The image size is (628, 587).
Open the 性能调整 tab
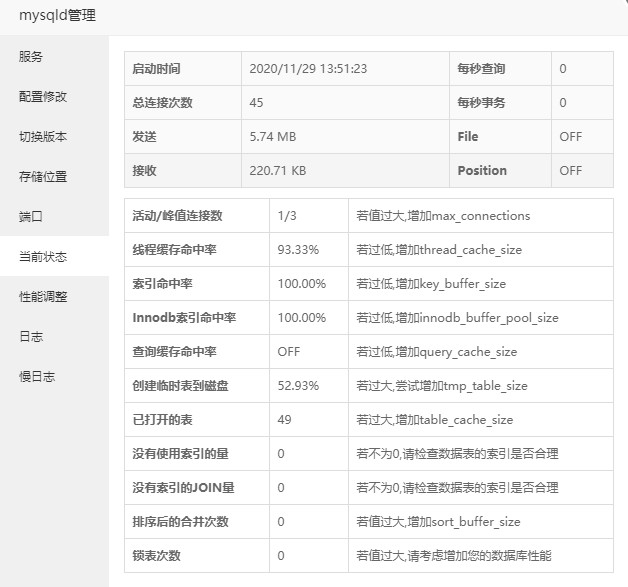(x=54, y=296)
